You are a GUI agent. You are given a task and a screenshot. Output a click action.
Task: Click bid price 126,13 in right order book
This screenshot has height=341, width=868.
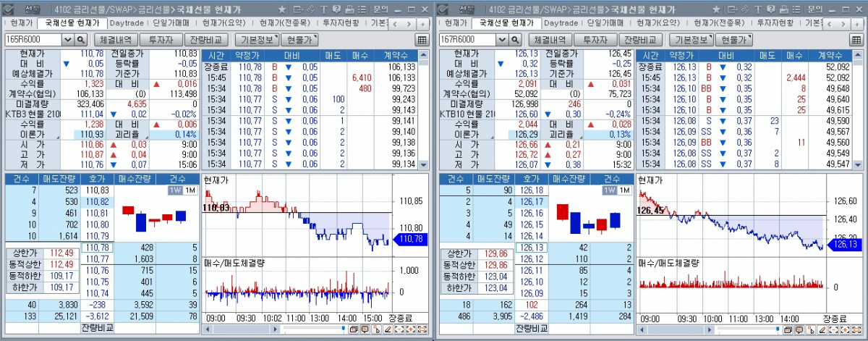(531, 248)
